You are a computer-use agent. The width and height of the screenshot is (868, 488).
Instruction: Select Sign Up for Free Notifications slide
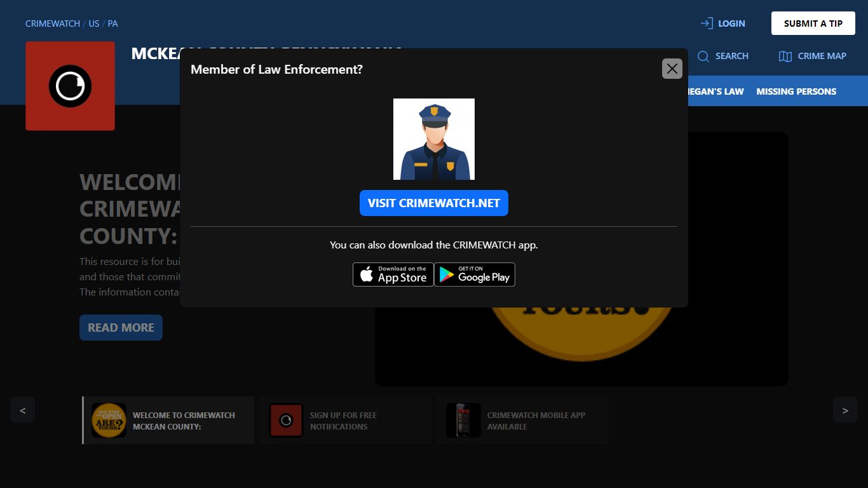345,421
